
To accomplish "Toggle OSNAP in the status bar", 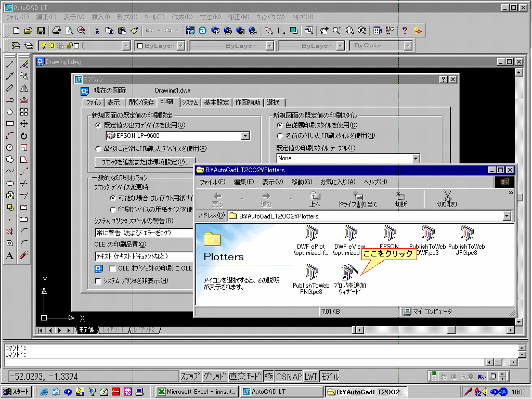I will pyautogui.click(x=289, y=376).
